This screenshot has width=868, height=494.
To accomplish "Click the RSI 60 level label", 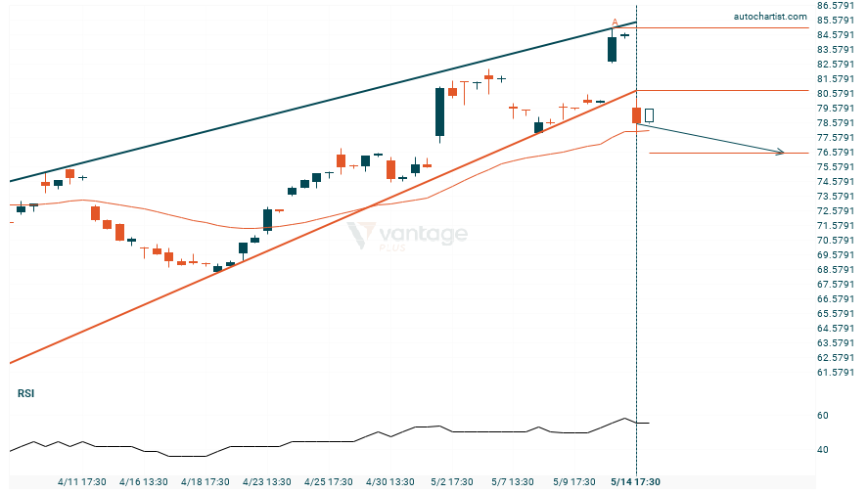I will tap(823, 416).
